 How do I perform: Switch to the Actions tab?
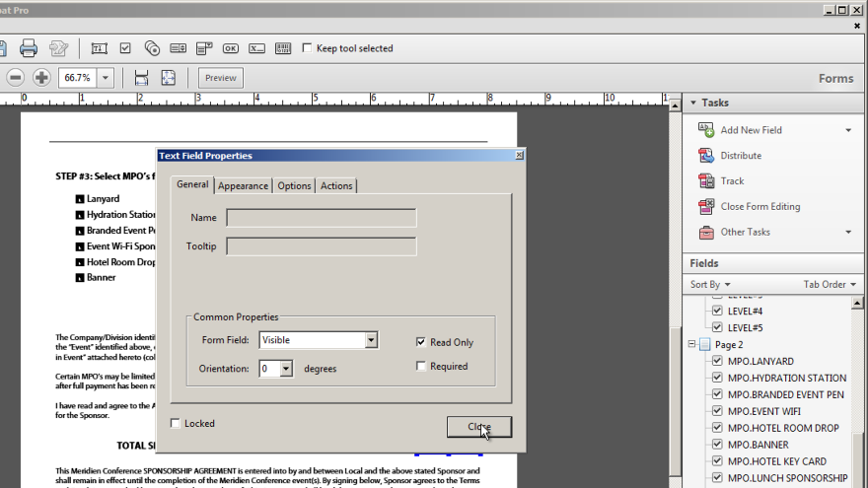tap(336, 186)
